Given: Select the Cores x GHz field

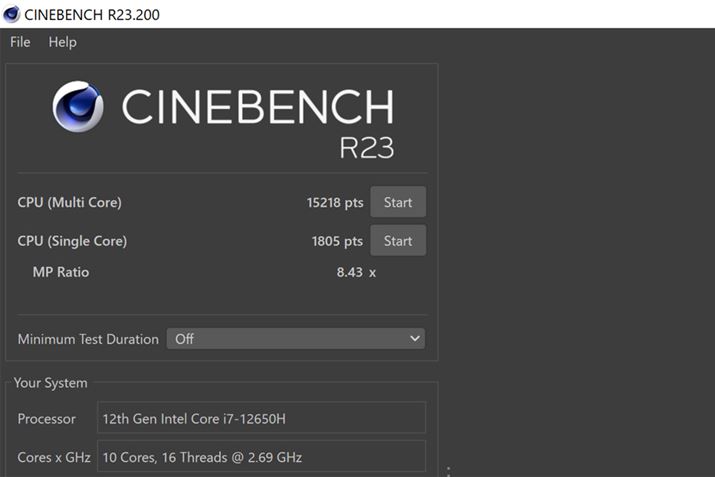Looking at the screenshot, I should point(262,456).
